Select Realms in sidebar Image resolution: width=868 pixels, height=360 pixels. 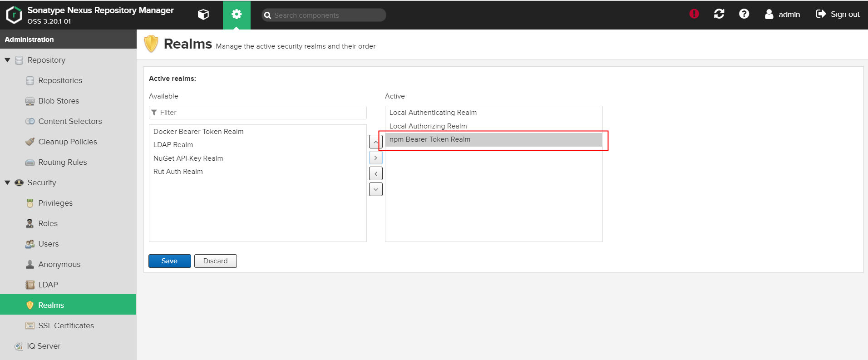click(68, 305)
